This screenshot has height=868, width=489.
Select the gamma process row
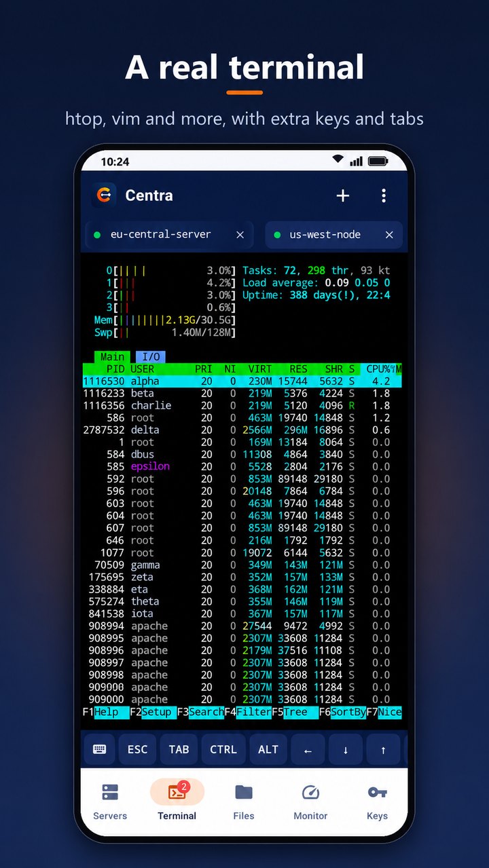pyautogui.click(x=242, y=565)
